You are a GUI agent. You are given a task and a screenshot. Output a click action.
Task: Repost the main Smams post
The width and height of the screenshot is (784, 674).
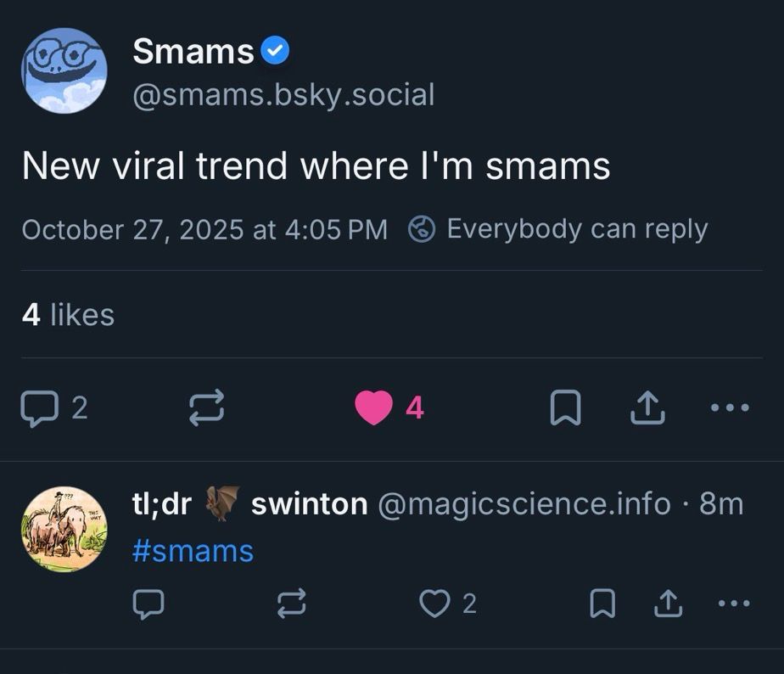pos(206,408)
